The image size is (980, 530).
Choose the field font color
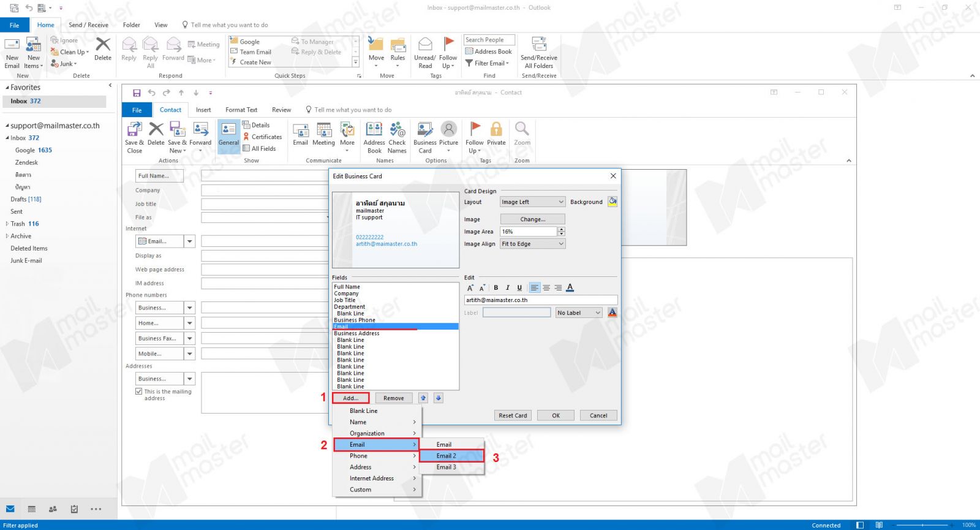570,287
